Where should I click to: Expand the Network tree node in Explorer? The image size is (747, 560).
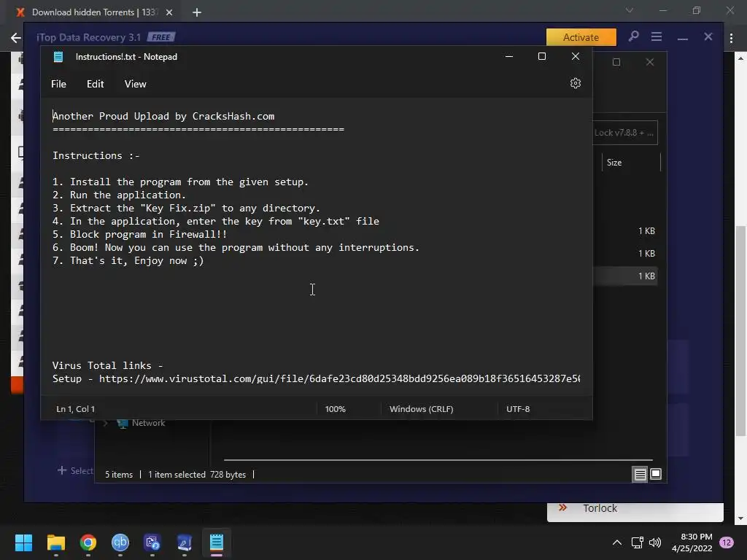pyautogui.click(x=106, y=423)
